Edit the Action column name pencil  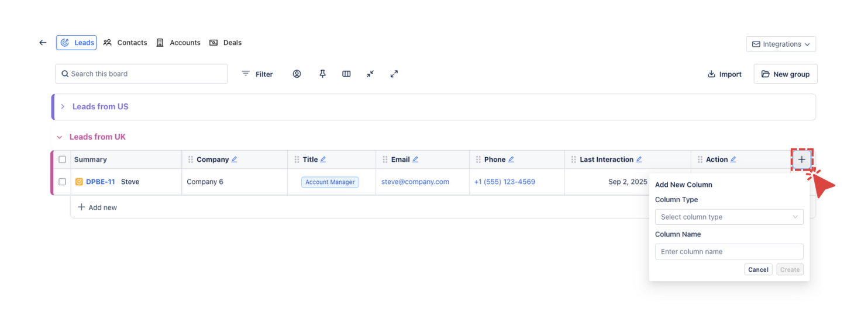(x=733, y=159)
